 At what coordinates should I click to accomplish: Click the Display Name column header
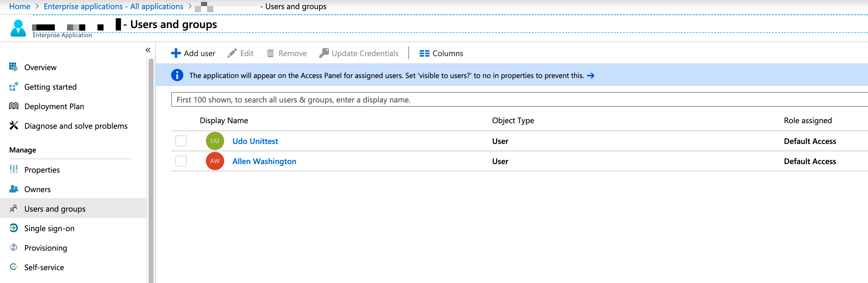pos(224,120)
